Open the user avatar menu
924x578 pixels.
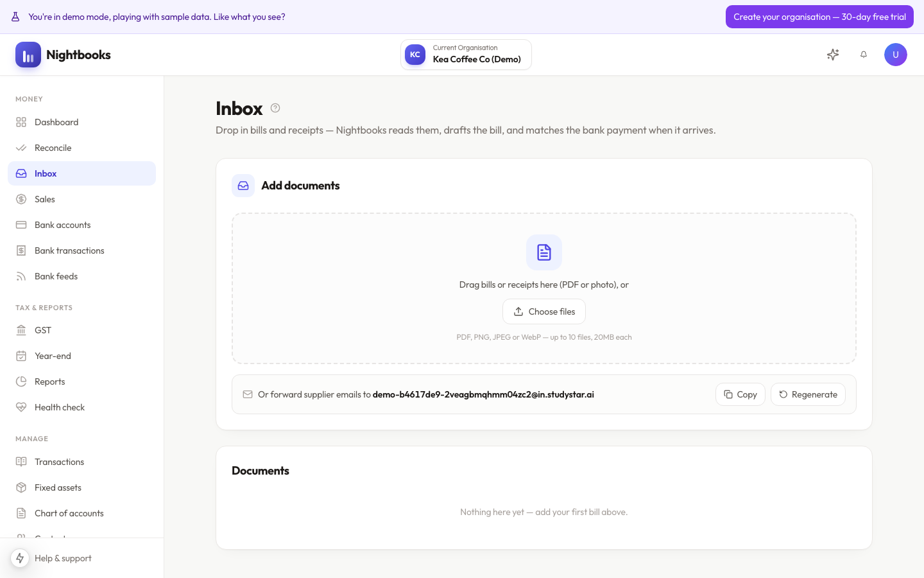(896, 55)
